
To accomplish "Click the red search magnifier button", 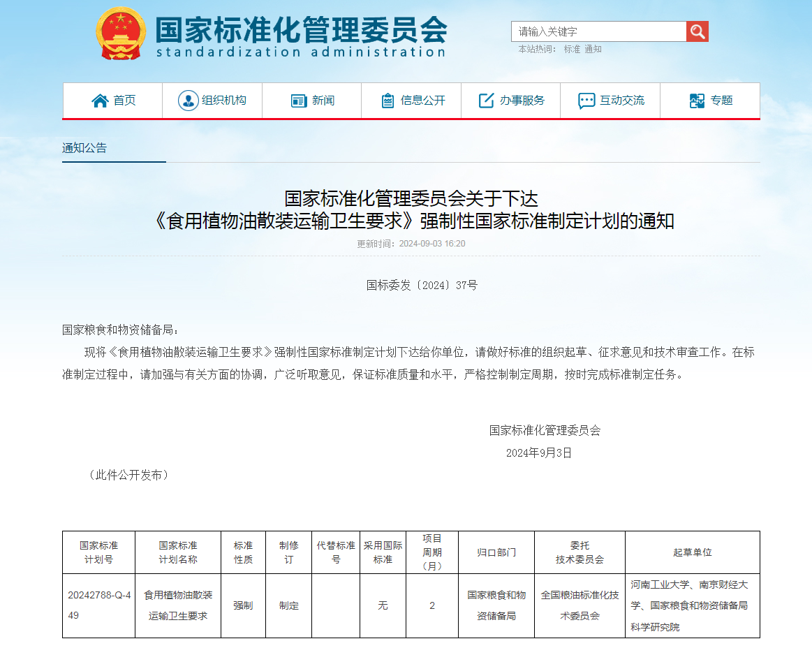I will pos(697,31).
